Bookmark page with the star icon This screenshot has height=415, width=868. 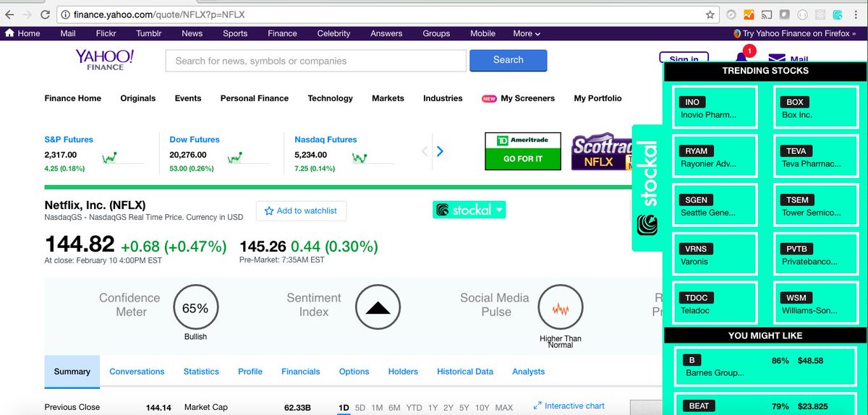pyautogui.click(x=710, y=14)
